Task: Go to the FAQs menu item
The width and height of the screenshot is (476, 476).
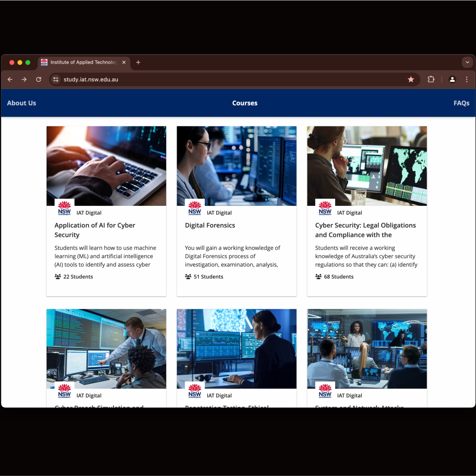Action: click(461, 103)
